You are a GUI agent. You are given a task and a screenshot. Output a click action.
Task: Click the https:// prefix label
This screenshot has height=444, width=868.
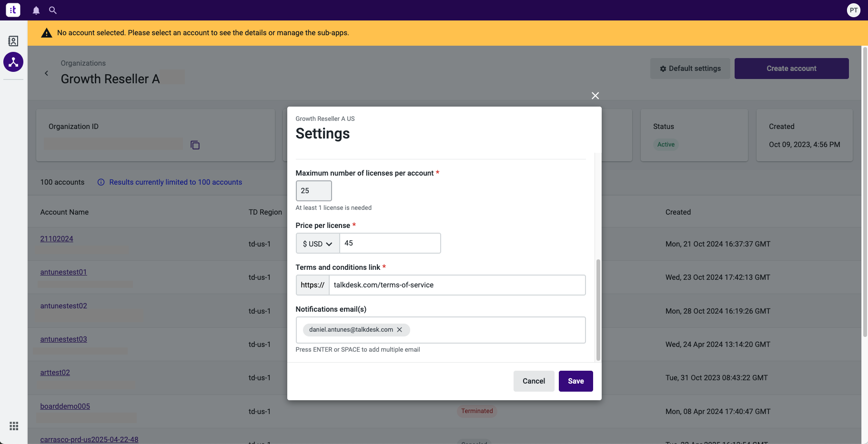point(313,285)
